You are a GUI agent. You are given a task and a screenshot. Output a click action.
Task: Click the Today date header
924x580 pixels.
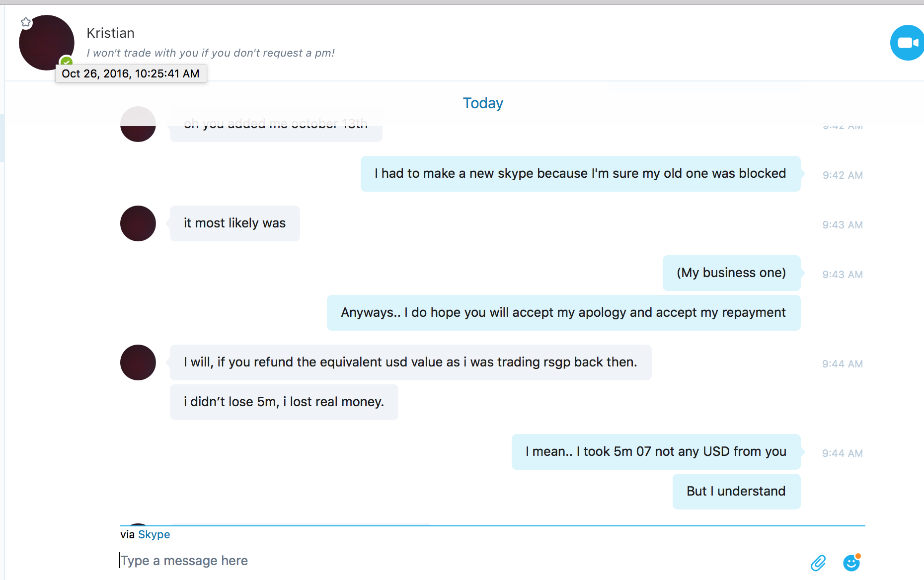click(x=483, y=103)
